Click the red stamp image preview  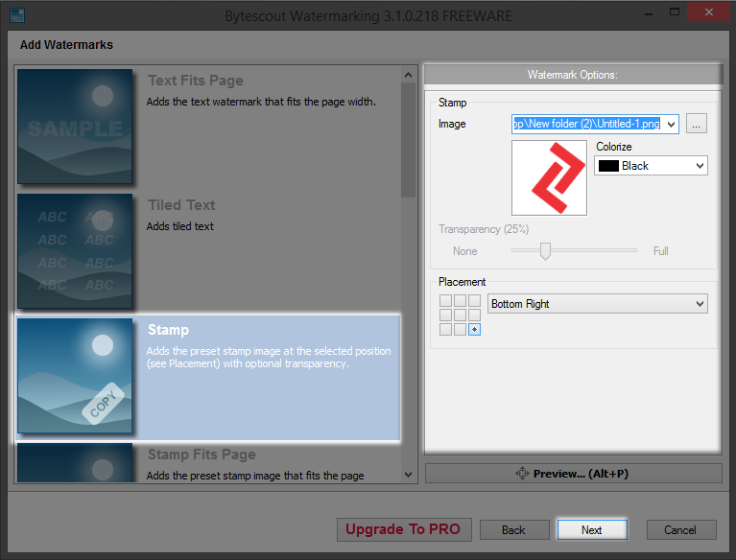pos(549,177)
